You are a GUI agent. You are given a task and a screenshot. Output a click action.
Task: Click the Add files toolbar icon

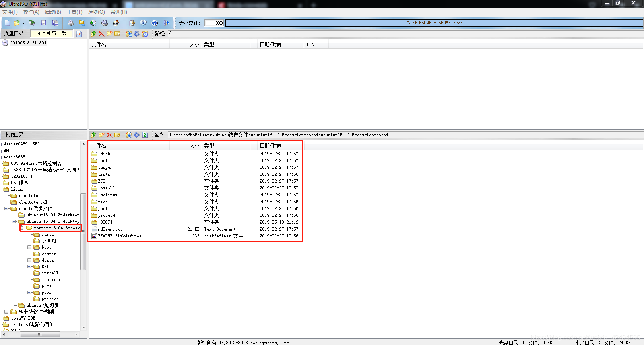point(132,23)
